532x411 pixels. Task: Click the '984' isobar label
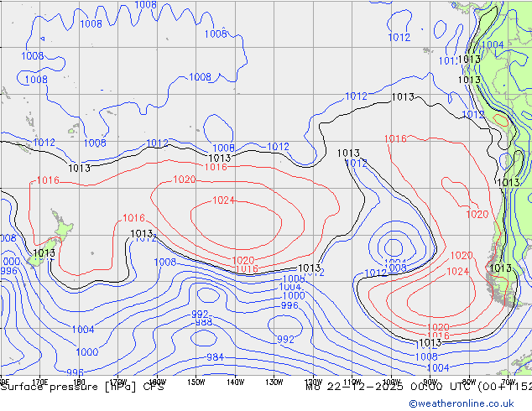215,356
